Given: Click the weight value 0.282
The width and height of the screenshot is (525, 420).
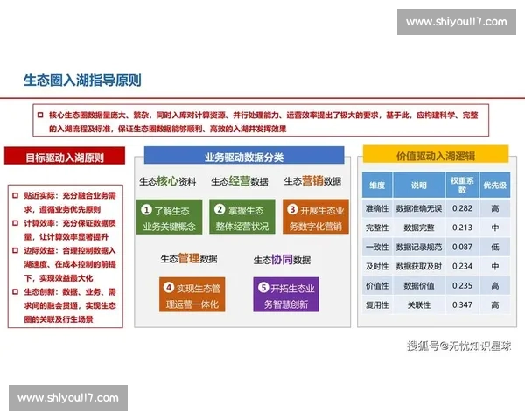Looking at the screenshot, I should pos(462,208).
